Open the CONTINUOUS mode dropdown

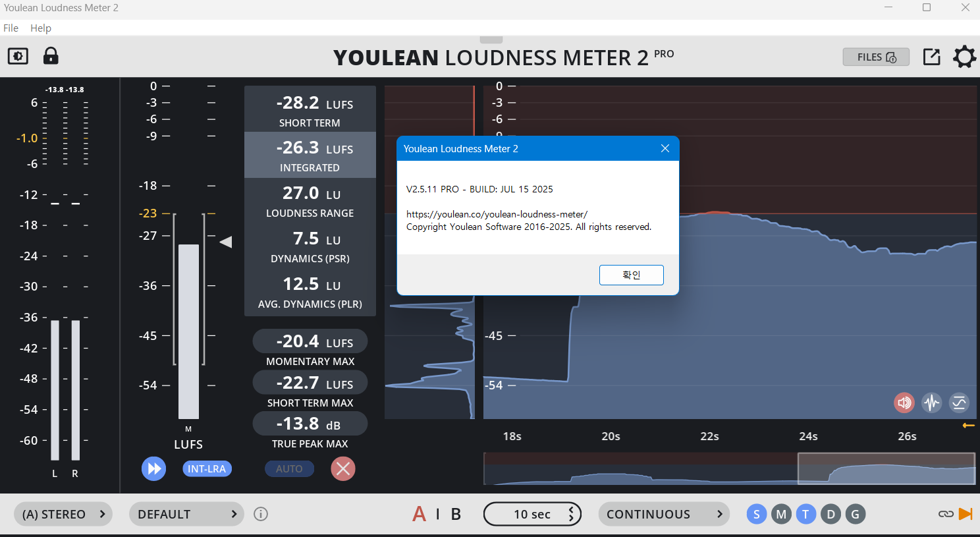point(664,514)
